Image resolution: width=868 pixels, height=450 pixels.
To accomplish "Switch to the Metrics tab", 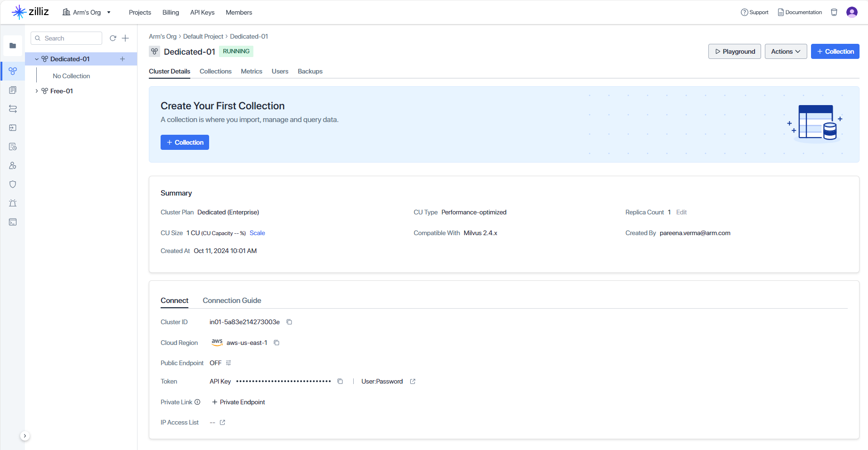I will coord(251,71).
